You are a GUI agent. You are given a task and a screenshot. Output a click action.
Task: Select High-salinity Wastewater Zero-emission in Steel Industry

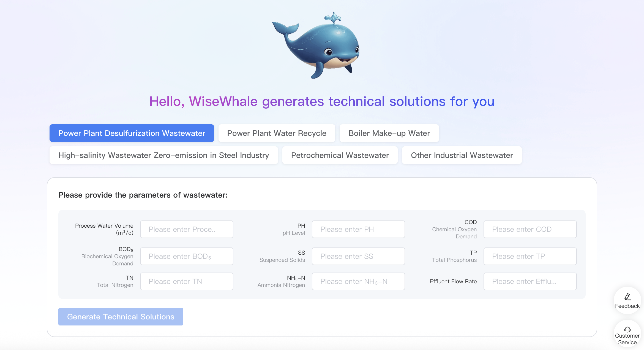(163, 155)
